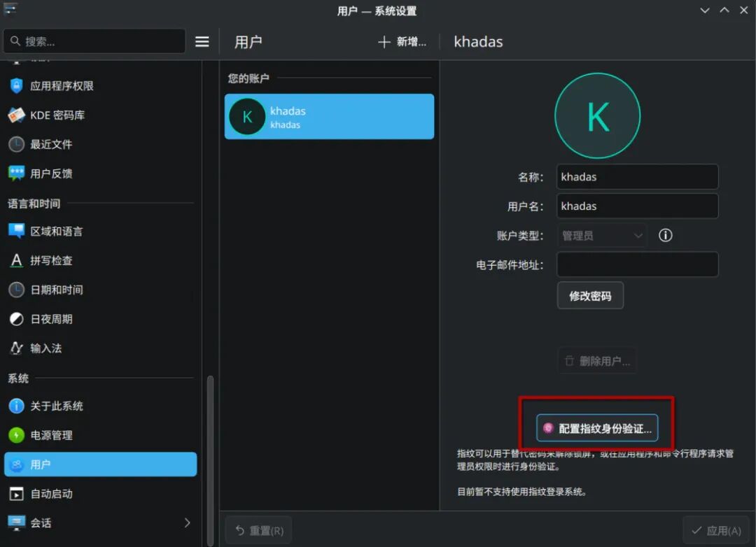Click the 电源管理 green power icon

16,435
